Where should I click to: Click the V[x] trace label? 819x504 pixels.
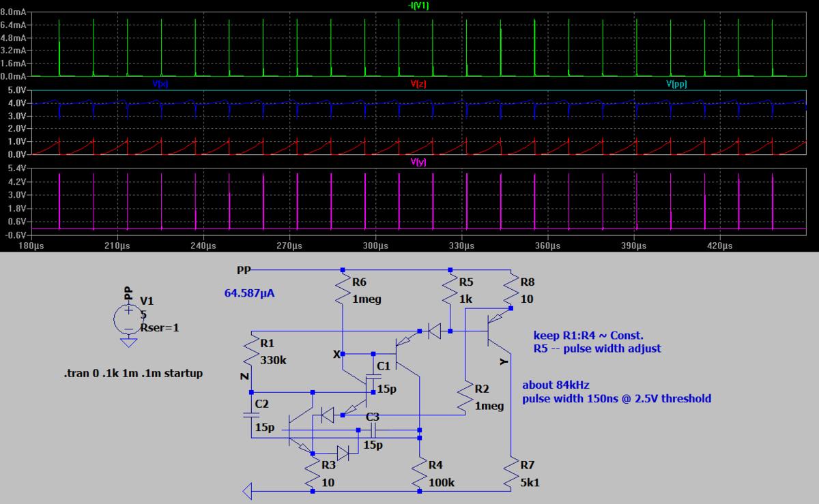coord(161,84)
